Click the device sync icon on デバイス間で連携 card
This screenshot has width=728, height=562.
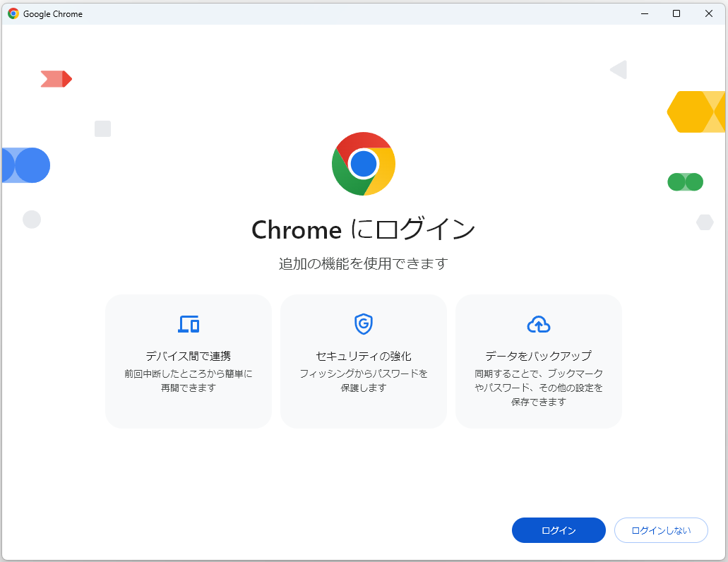(x=188, y=324)
